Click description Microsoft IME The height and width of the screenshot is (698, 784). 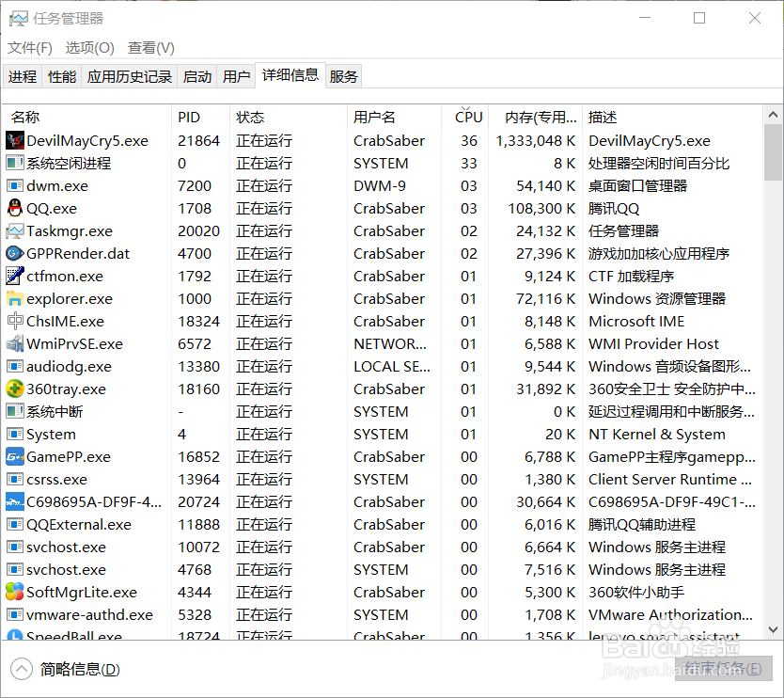pyautogui.click(x=636, y=321)
